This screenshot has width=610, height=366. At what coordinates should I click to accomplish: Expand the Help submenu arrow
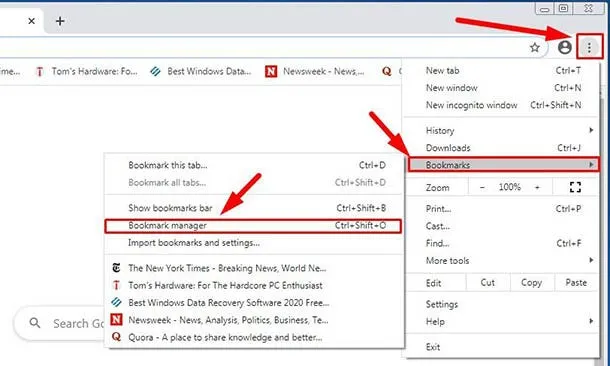pos(591,321)
